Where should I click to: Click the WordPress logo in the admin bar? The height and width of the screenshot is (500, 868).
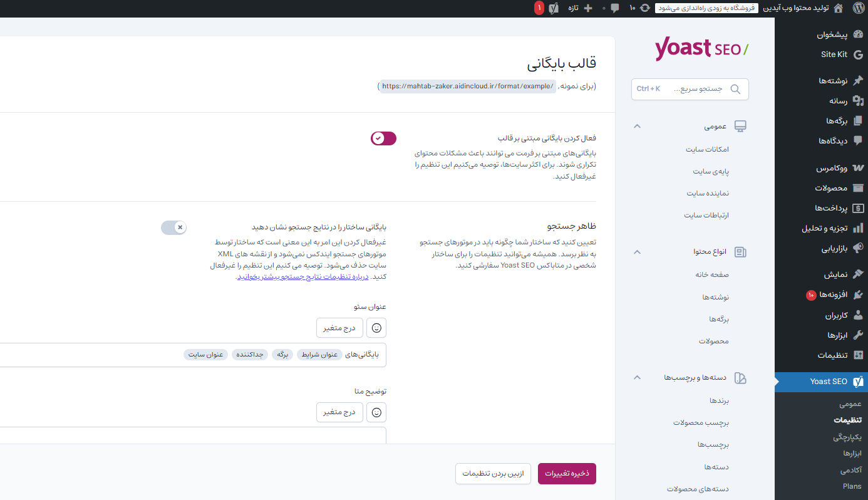[858, 8]
